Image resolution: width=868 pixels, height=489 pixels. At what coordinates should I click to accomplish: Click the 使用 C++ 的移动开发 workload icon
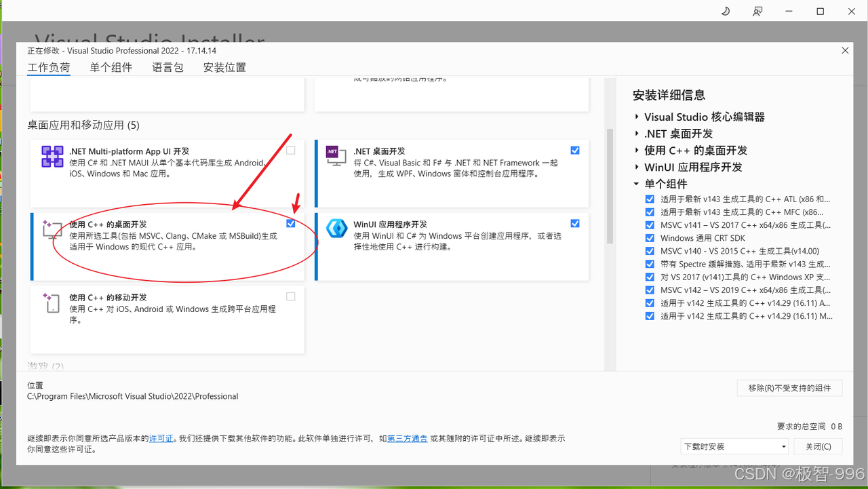tap(52, 303)
